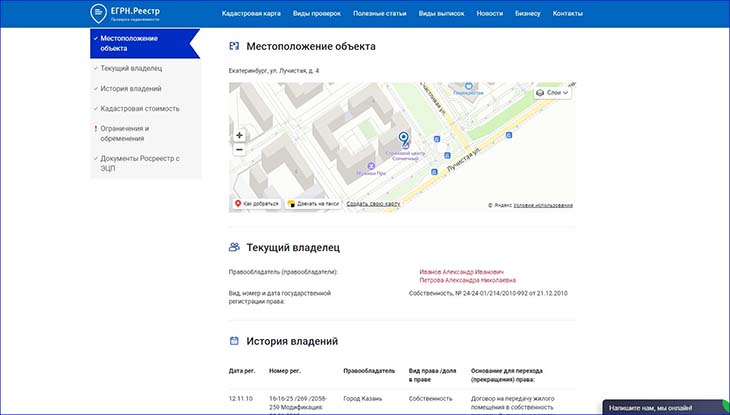
Task: Go to Контакты page
Action: coord(568,14)
